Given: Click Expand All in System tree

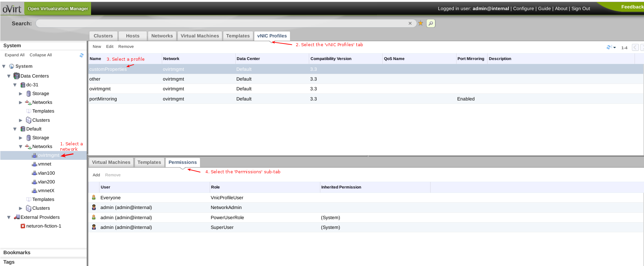Looking at the screenshot, I should coord(14,55).
